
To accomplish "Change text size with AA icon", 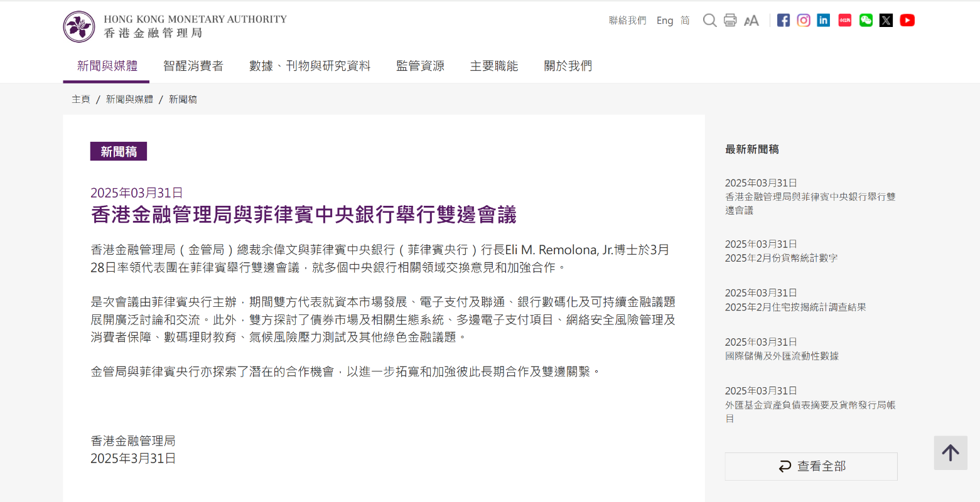I will click(751, 21).
